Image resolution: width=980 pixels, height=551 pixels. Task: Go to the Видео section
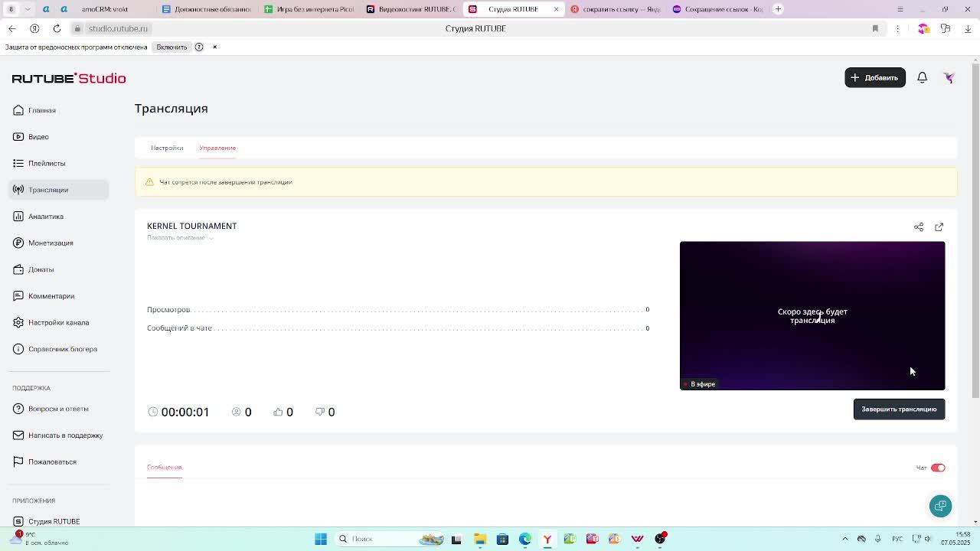38,137
